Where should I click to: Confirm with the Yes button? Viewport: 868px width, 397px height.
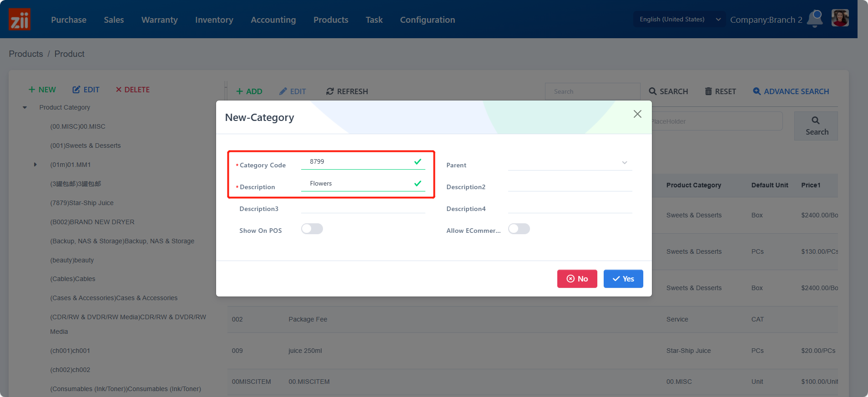(623, 279)
